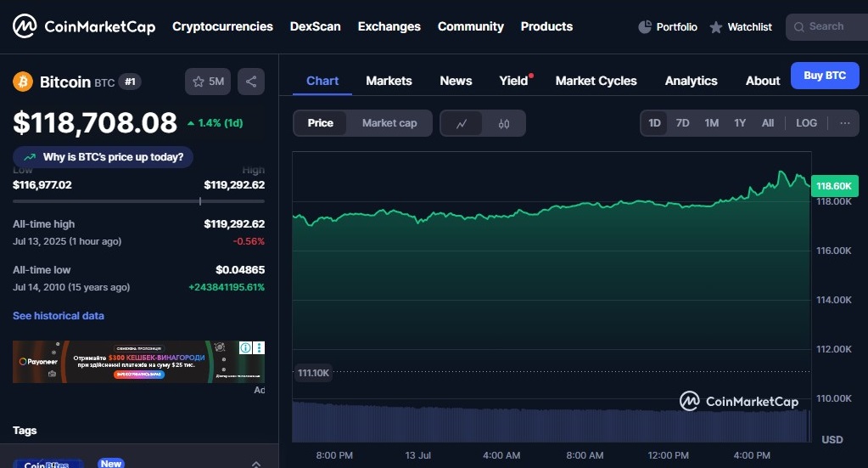The width and height of the screenshot is (868, 468).
Task: Set chart range to 1M
Action: pyautogui.click(x=711, y=123)
